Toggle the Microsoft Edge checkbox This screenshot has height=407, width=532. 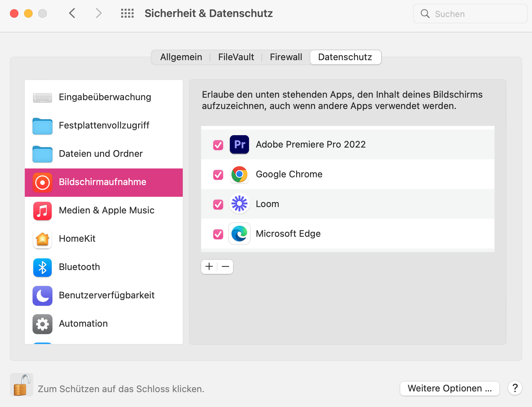pos(218,234)
